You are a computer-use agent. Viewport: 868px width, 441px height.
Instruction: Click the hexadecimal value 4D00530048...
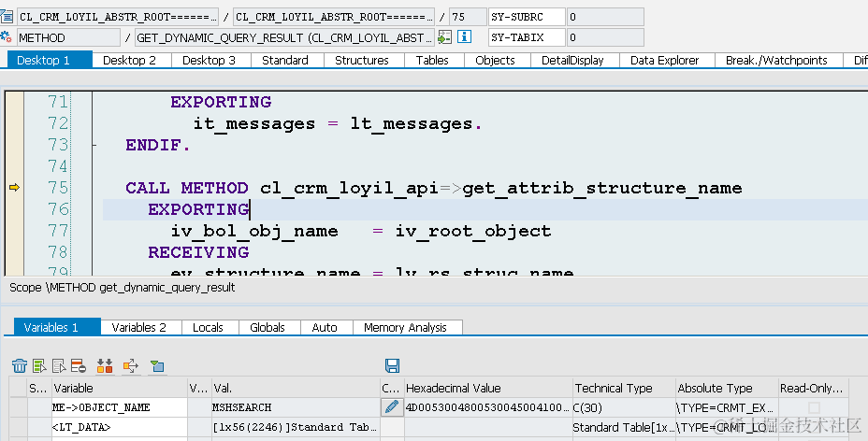pos(488,407)
